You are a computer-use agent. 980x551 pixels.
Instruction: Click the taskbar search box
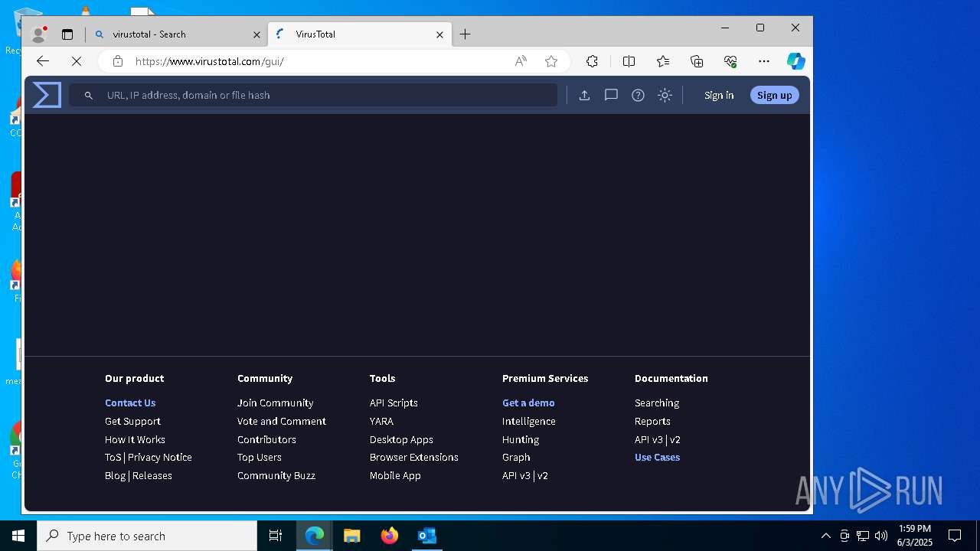(x=147, y=536)
